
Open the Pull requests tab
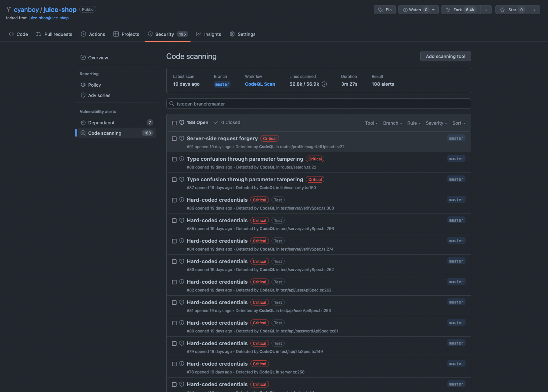tap(54, 34)
